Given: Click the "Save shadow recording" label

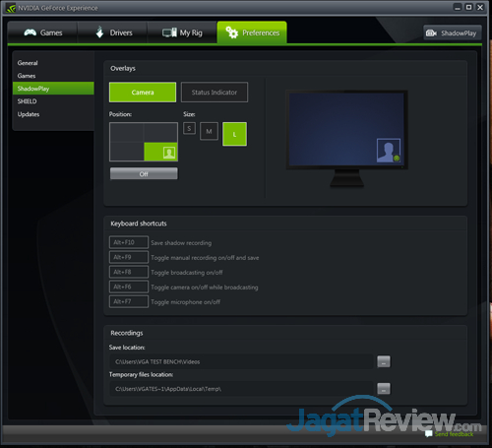Looking at the screenshot, I should coord(181,243).
